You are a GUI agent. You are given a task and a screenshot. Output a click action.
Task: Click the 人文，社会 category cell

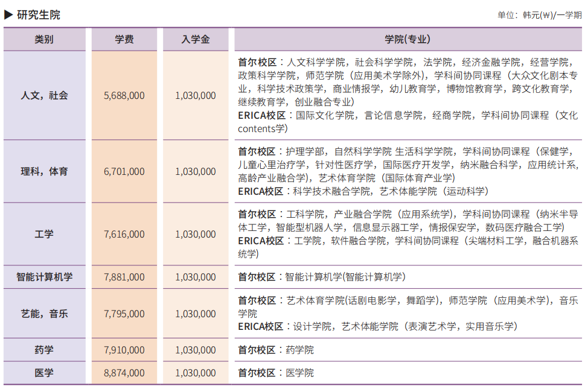point(44,95)
